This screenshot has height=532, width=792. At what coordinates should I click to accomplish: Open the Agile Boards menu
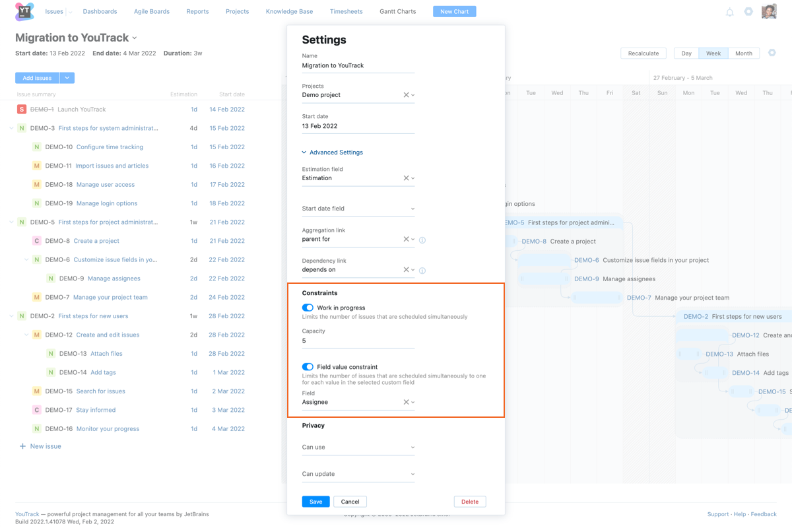point(152,12)
